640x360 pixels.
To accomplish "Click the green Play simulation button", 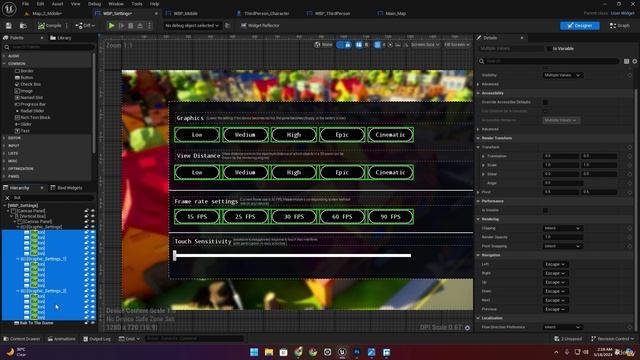I will pos(111,26).
